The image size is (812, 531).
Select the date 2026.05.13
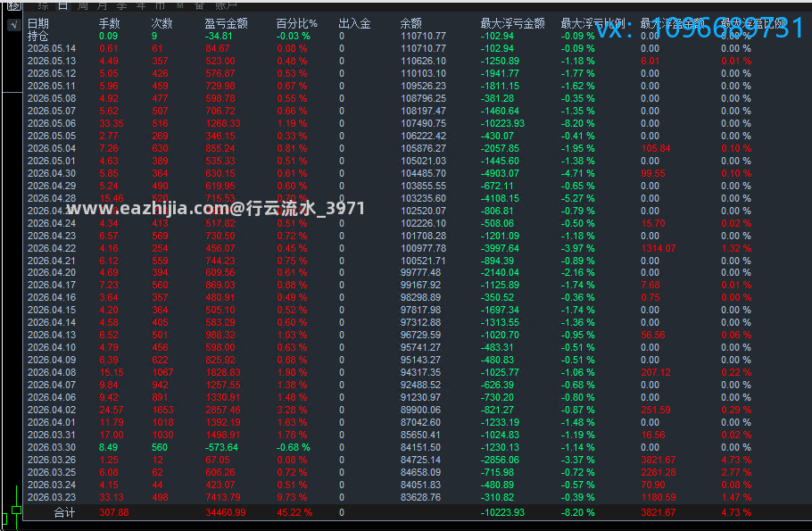[52, 61]
